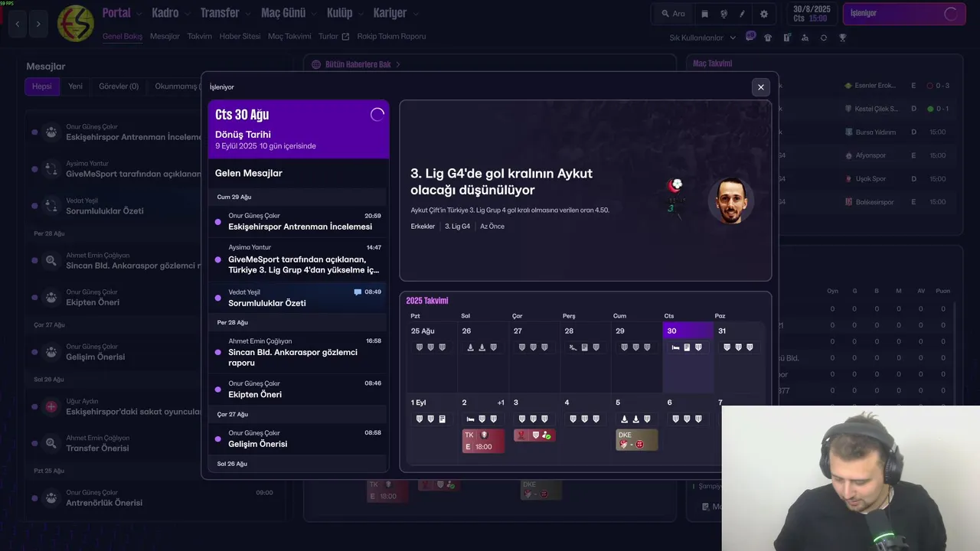Go to the Haber Sitesi tab

point(240,36)
